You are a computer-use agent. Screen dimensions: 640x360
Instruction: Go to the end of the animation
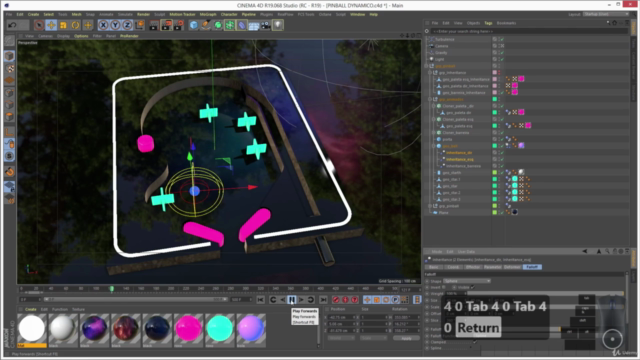[x=323, y=300]
